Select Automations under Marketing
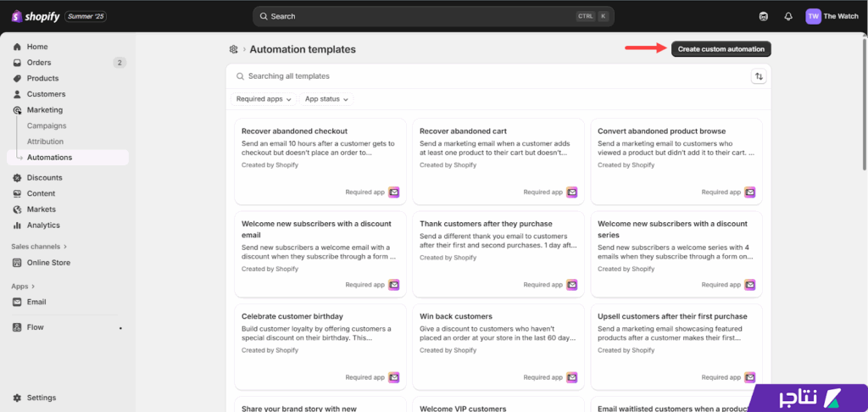This screenshot has width=868, height=412. pyautogui.click(x=68, y=158)
